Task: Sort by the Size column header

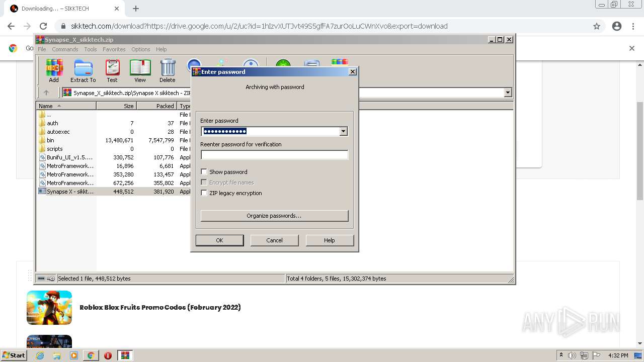Action: [x=116, y=106]
